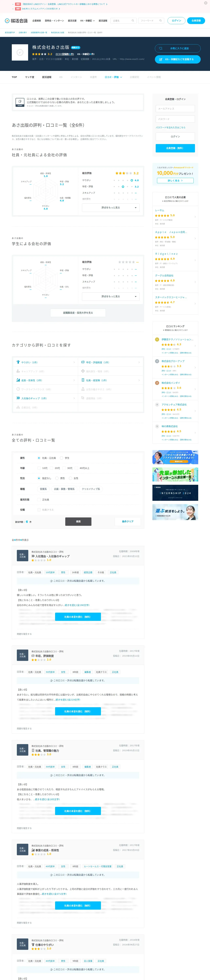Click the arrow on グーグル合同会社 card

(x=195, y=282)
